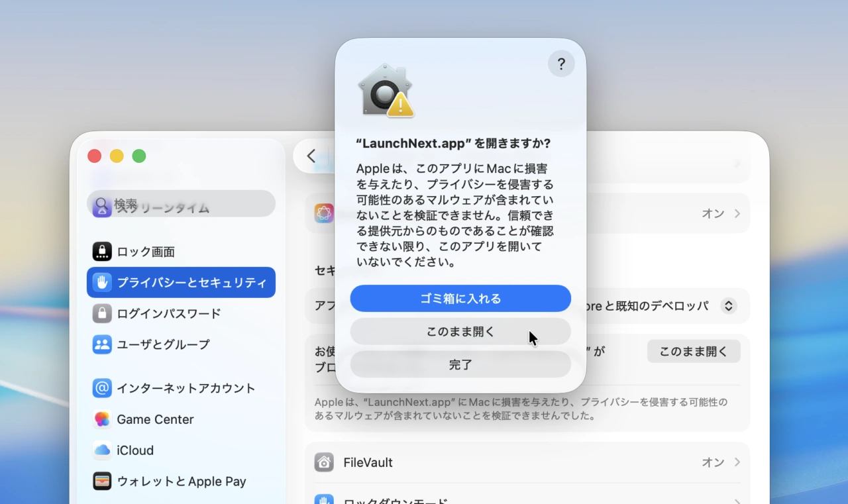Click このまま開く in the warning dialog
This screenshot has height=504, width=848.
pyautogui.click(x=460, y=331)
